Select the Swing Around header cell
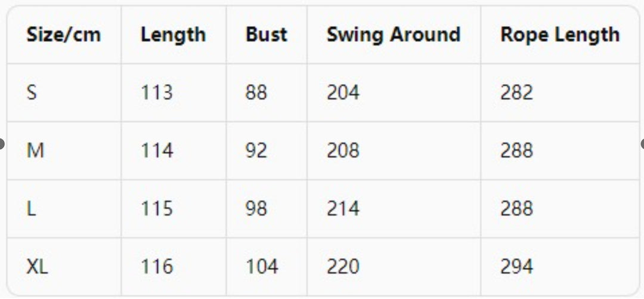The height and width of the screenshot is (299, 644). (394, 35)
